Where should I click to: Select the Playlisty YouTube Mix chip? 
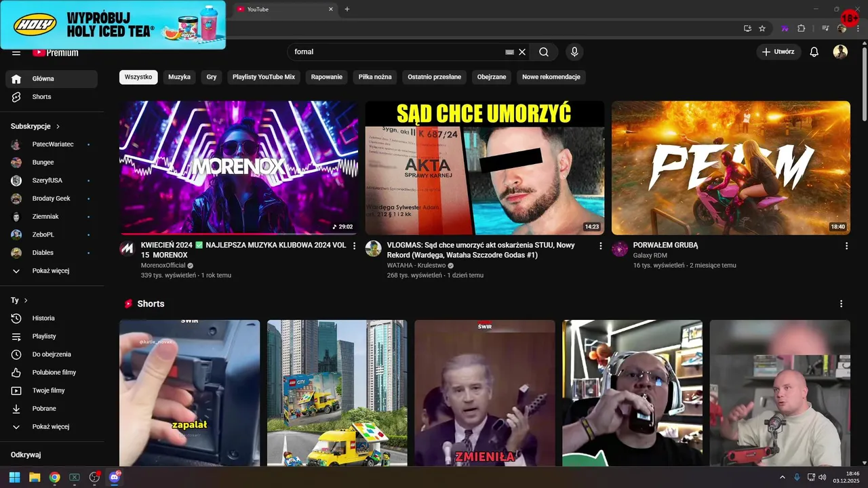(264, 77)
